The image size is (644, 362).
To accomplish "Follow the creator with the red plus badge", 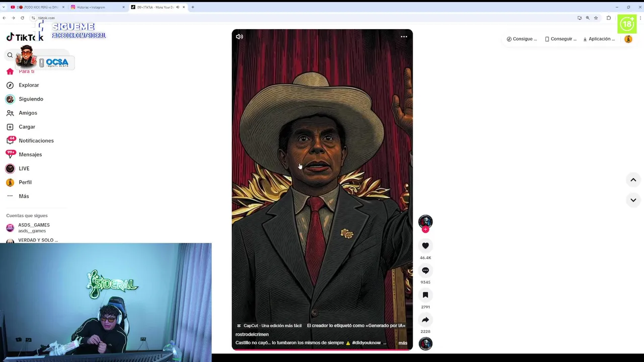I will [x=425, y=230].
